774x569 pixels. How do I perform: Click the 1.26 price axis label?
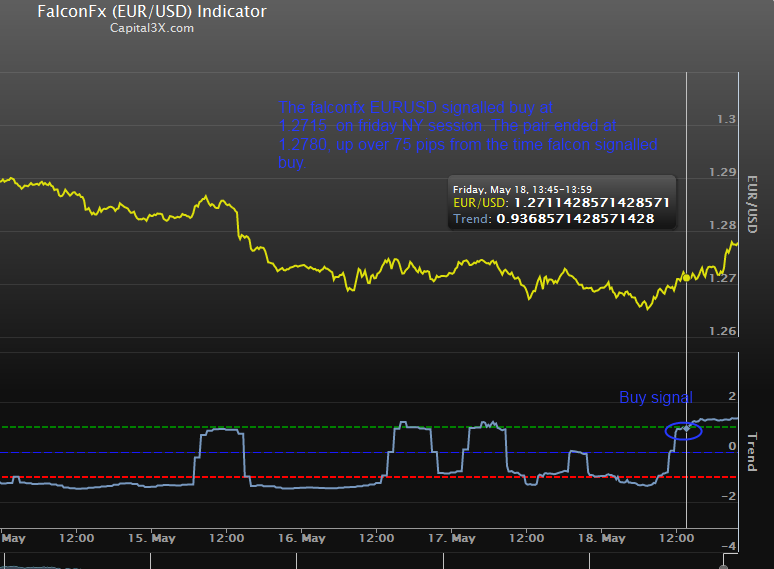(x=722, y=332)
